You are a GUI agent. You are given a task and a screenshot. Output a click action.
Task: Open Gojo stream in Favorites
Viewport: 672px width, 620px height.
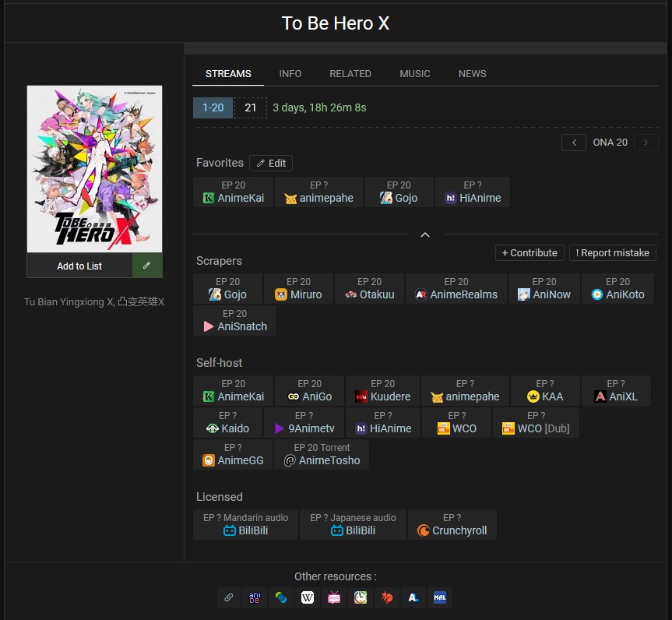[399, 192]
